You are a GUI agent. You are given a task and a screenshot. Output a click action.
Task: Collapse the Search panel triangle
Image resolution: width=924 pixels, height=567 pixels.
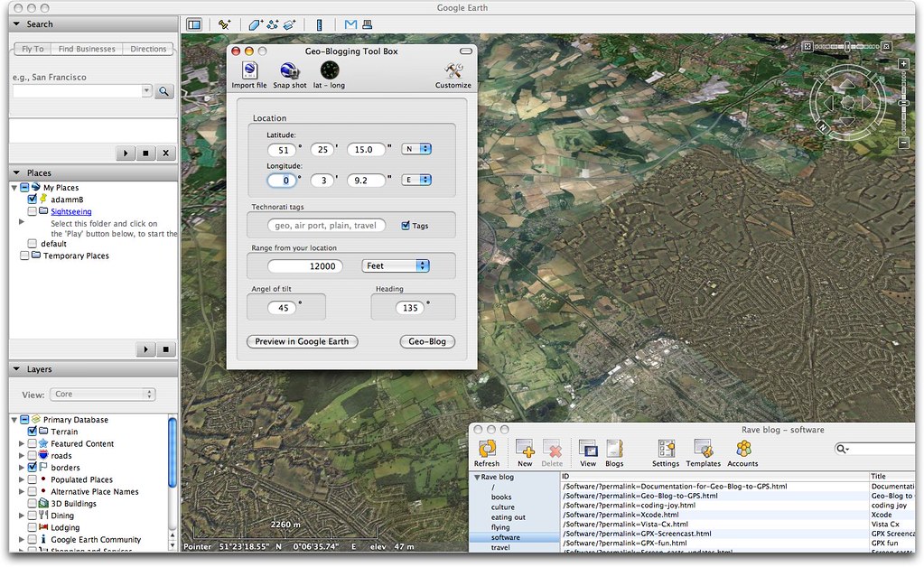[16, 24]
